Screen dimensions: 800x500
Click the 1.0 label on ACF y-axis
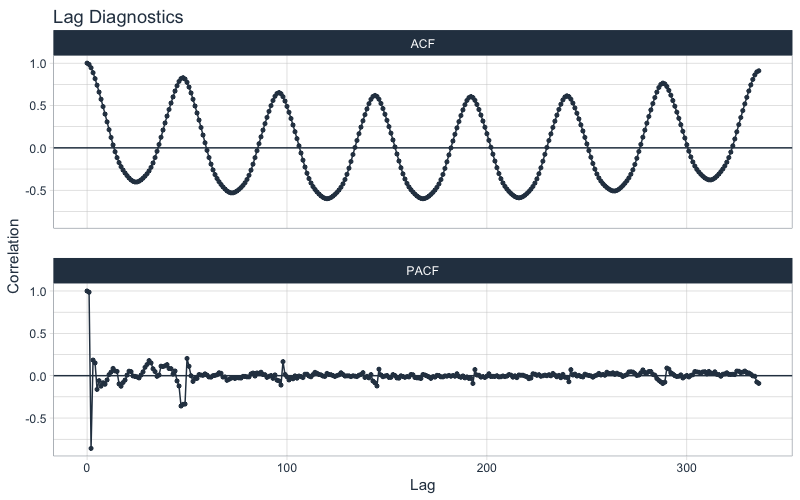(x=38, y=64)
